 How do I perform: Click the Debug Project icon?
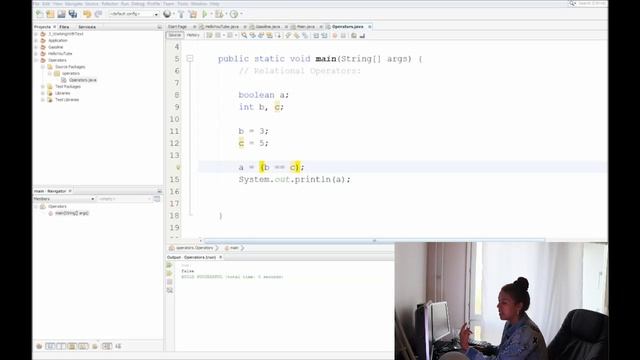pyautogui.click(x=219, y=14)
